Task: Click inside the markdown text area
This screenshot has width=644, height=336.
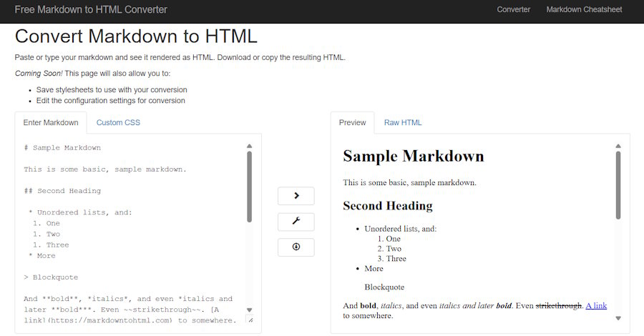Action: [x=135, y=234]
